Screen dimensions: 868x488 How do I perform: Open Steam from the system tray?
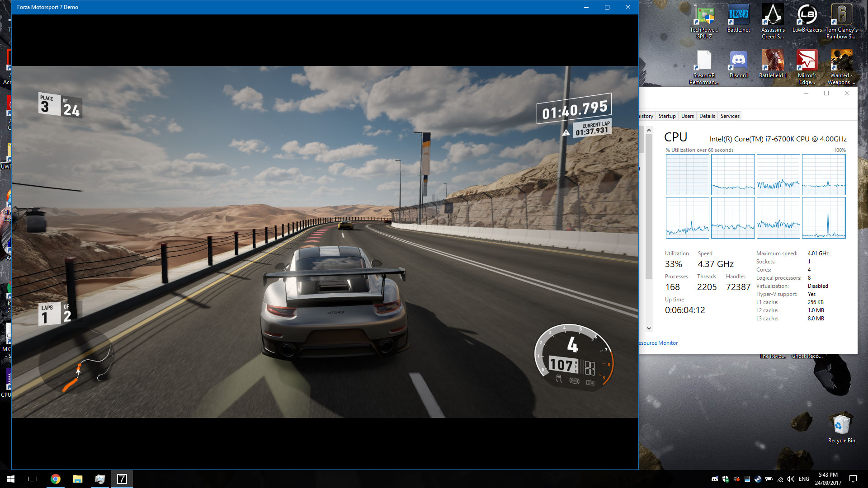pyautogui.click(x=758, y=479)
